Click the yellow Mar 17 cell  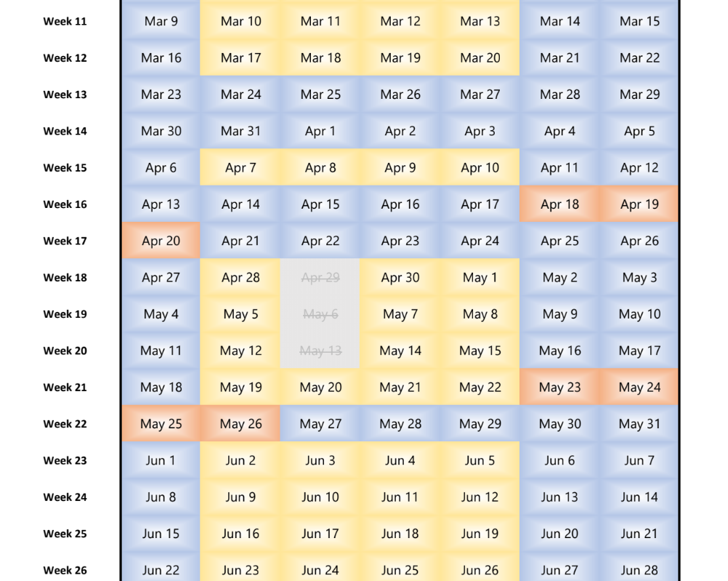click(240, 58)
